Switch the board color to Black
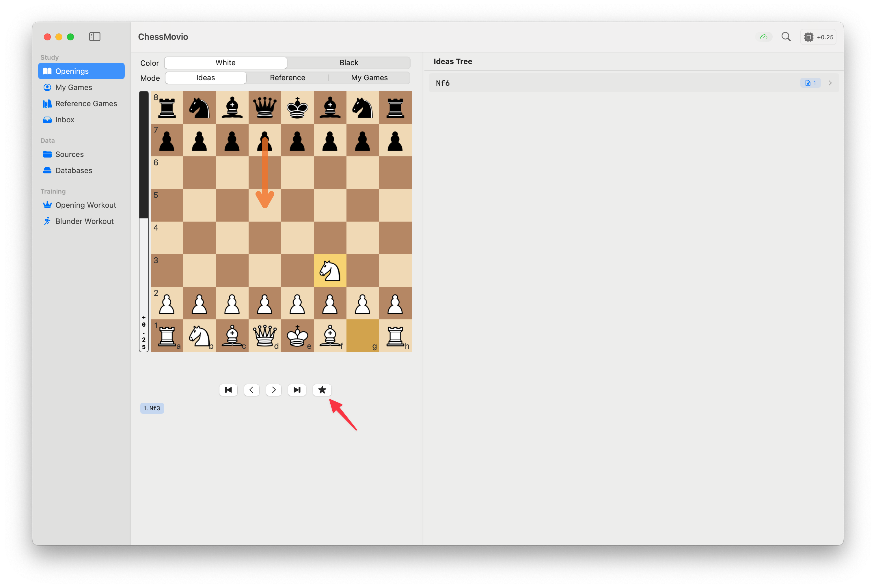Image resolution: width=876 pixels, height=588 pixels. pyautogui.click(x=348, y=62)
